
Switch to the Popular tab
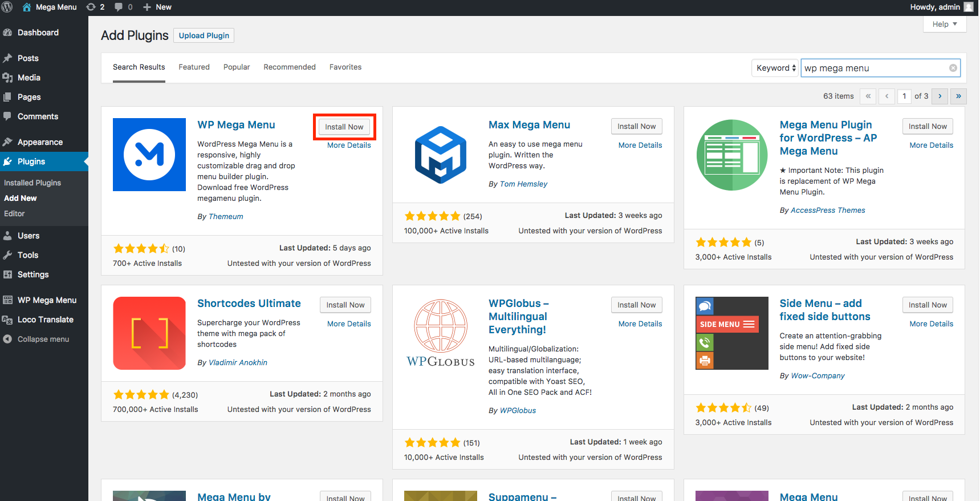(237, 67)
